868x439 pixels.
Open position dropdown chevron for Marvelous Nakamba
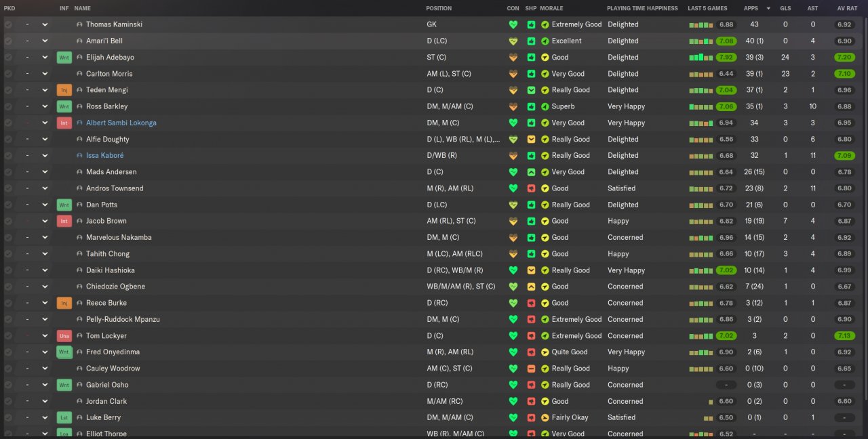[45, 238]
